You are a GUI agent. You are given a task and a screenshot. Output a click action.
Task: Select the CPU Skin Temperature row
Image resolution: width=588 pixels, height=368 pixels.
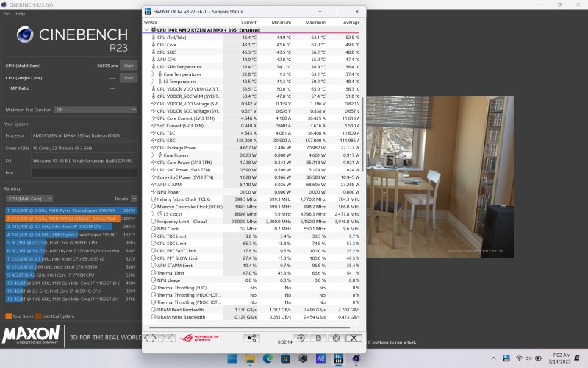[x=251, y=67]
